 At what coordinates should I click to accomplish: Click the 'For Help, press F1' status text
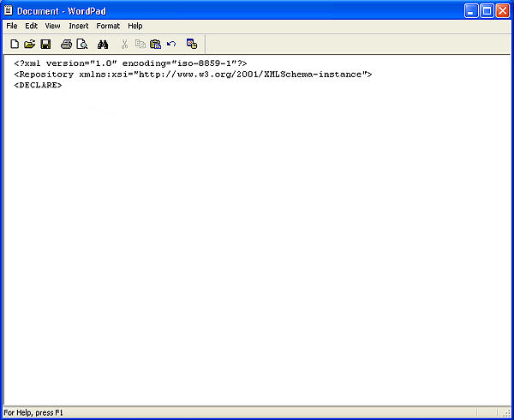click(x=33, y=412)
